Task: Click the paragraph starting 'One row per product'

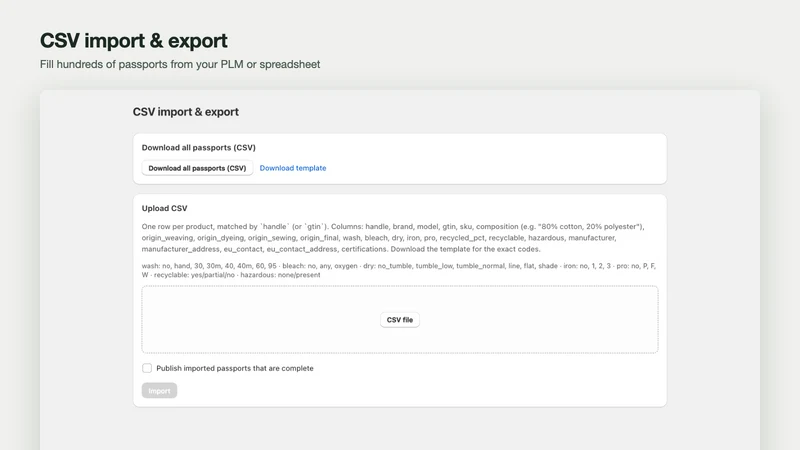Action: pyautogui.click(x=393, y=238)
